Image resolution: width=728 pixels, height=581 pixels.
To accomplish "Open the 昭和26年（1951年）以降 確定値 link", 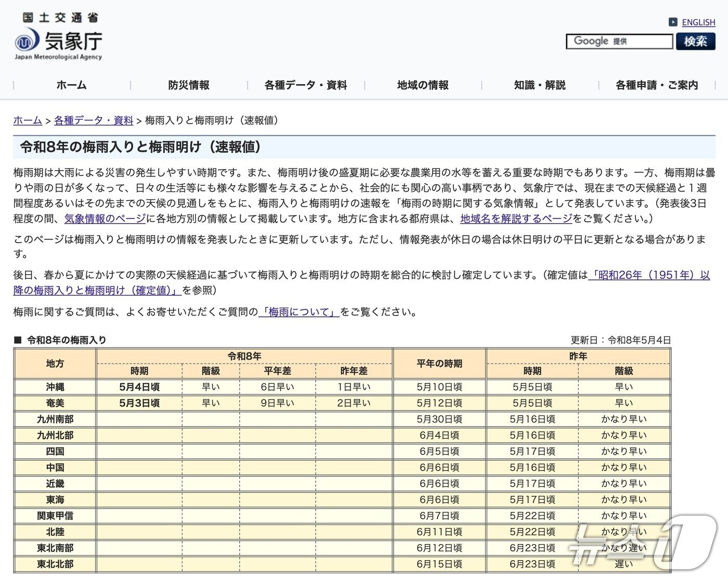I will 649,275.
